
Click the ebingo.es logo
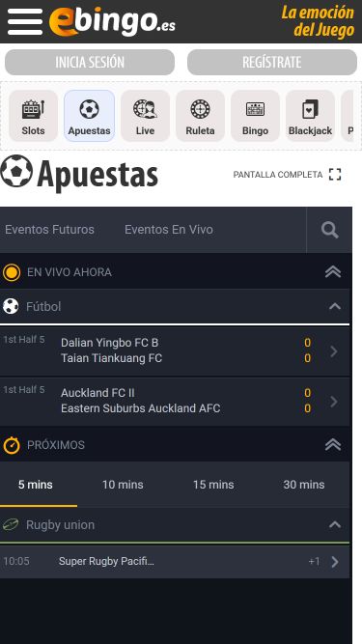click(x=112, y=21)
